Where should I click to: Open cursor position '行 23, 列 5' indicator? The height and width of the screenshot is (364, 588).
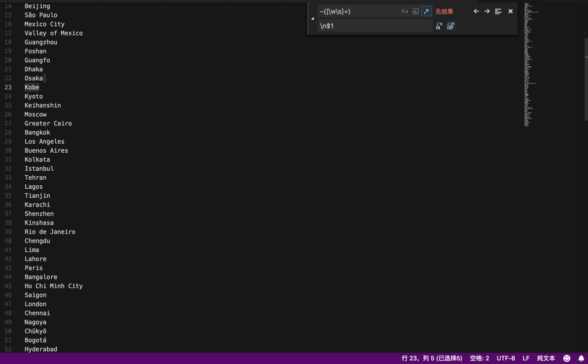(432, 358)
